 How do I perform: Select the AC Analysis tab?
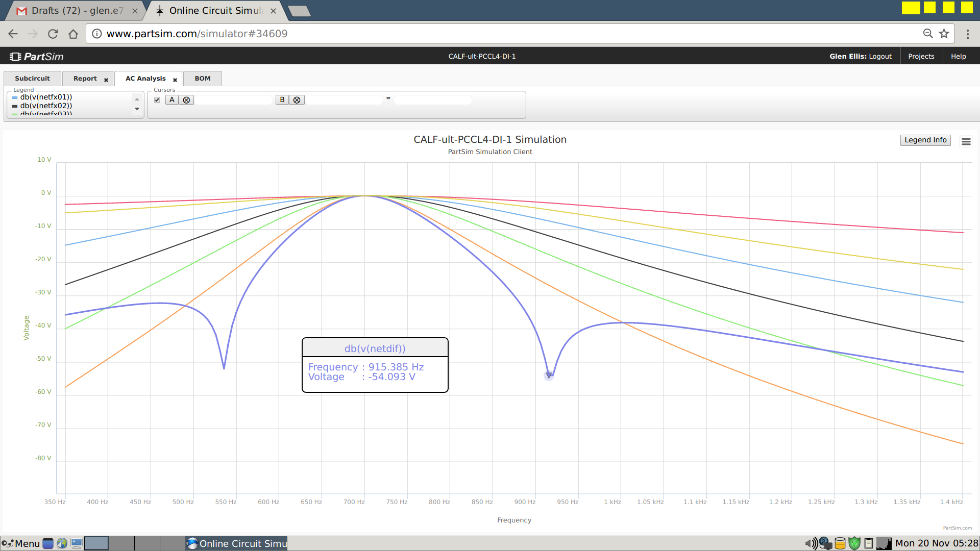pyautogui.click(x=145, y=79)
